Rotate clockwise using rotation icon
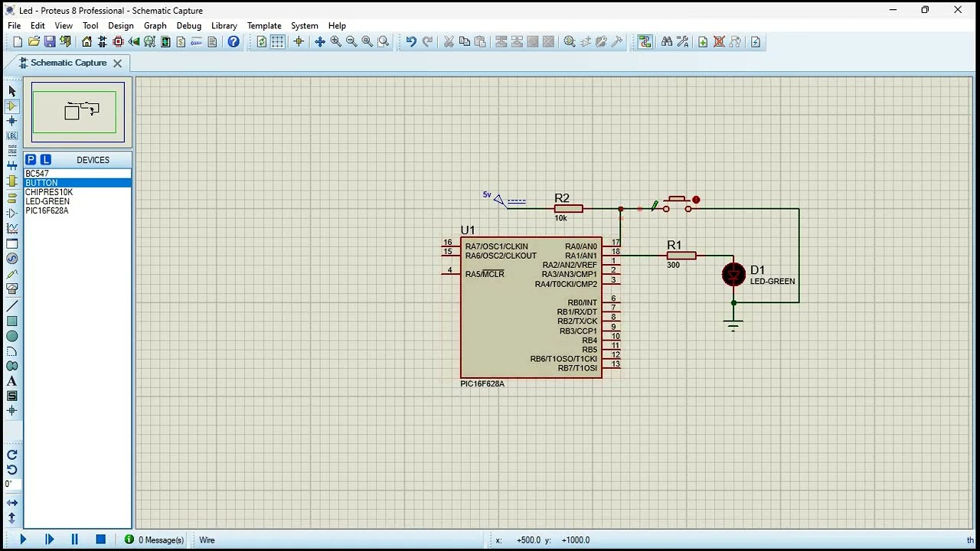Screen dimensions: 980x551 coord(12,455)
